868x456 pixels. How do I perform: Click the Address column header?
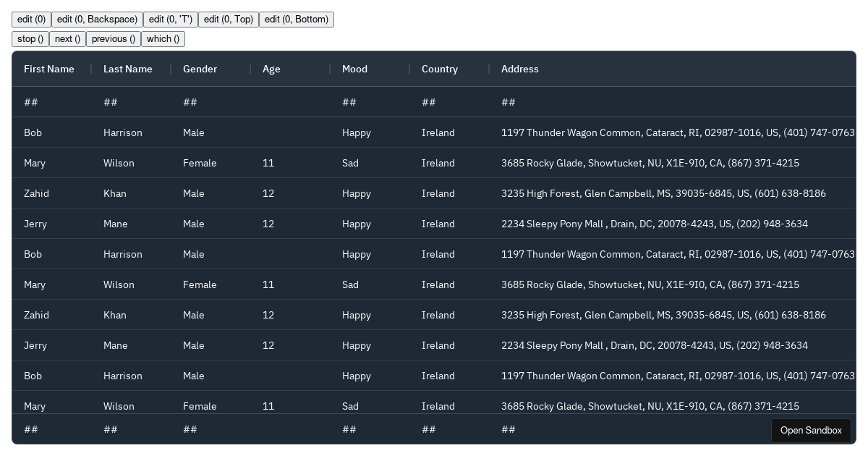click(x=520, y=69)
